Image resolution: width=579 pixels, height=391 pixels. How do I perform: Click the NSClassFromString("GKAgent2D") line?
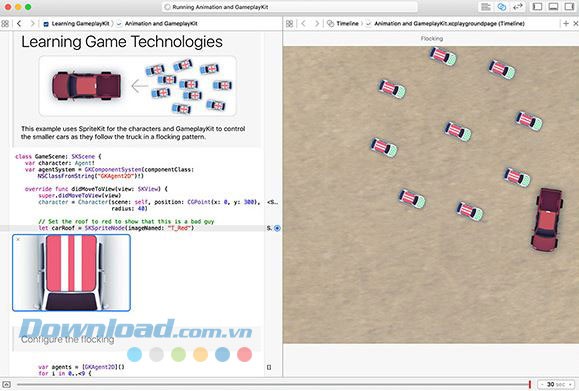[x=91, y=176]
